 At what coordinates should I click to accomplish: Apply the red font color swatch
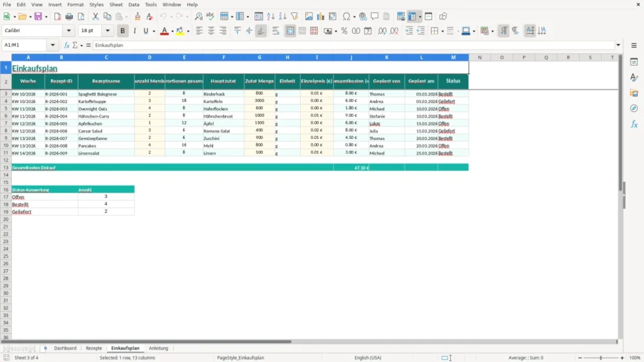[x=164, y=31]
